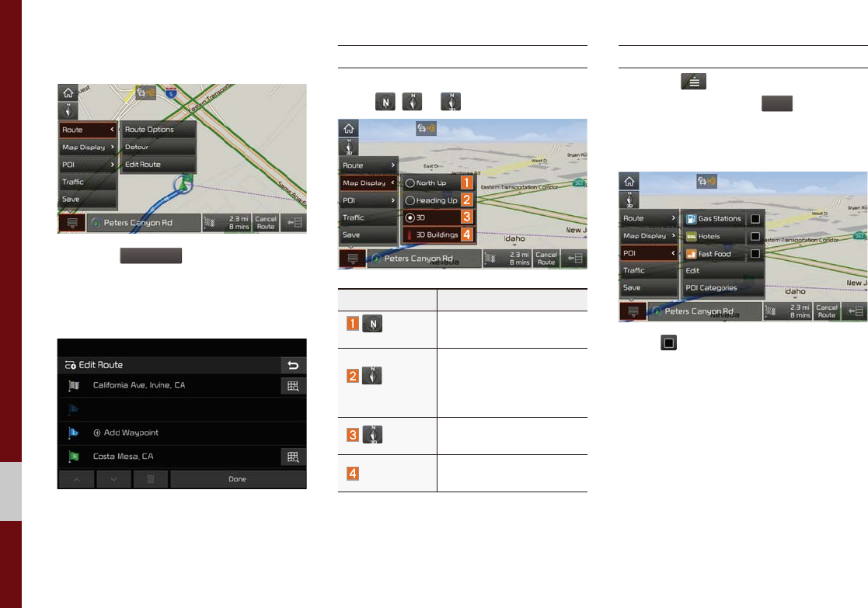Tap the menu button in the Map Display screenshot
The height and width of the screenshot is (608, 868).
[353, 259]
